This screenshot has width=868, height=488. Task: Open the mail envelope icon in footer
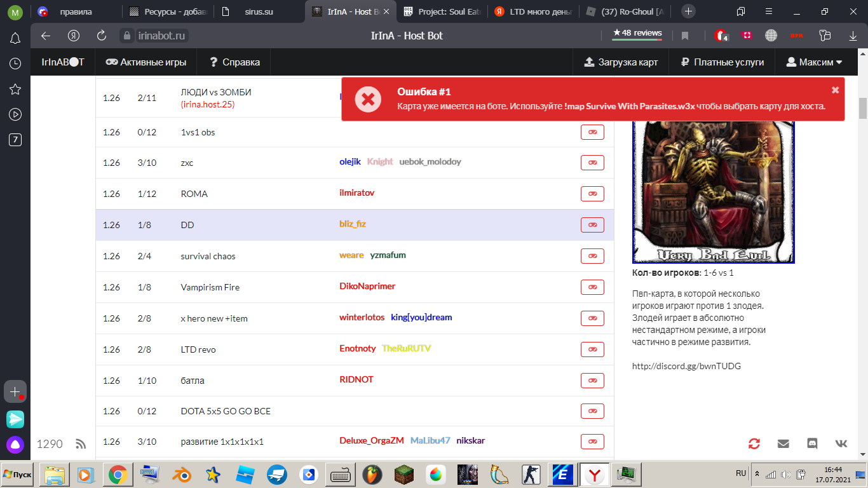tap(783, 444)
